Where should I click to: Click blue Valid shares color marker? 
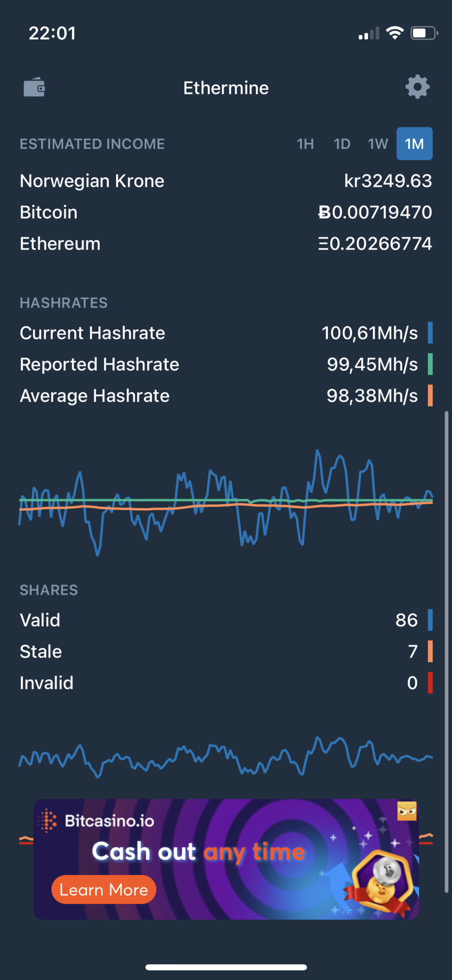[x=430, y=620]
